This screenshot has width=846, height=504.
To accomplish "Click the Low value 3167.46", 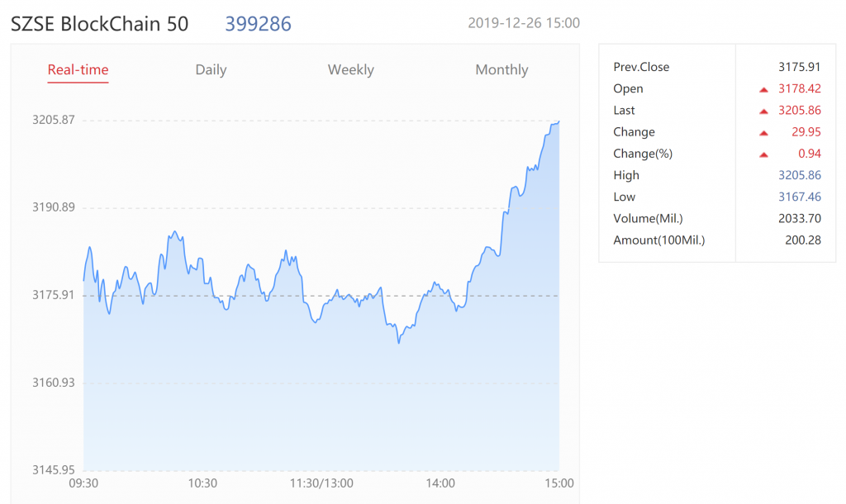I will [800, 197].
